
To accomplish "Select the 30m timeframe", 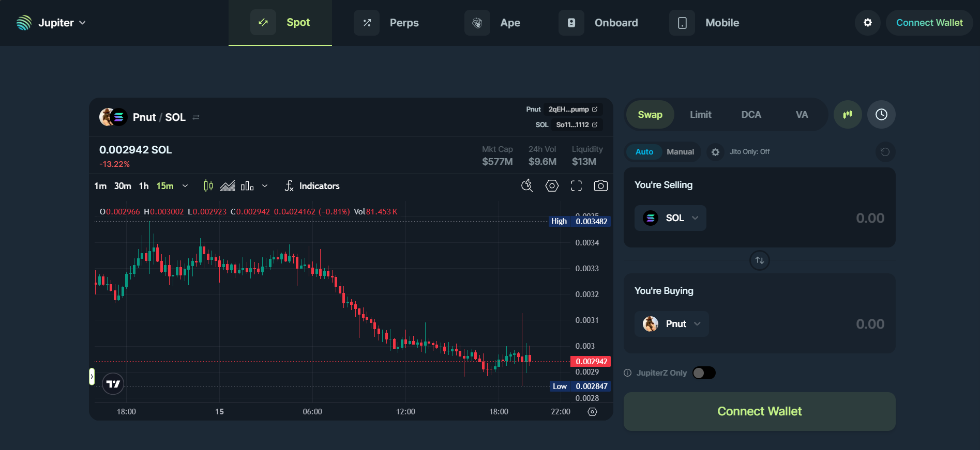I will (x=123, y=186).
